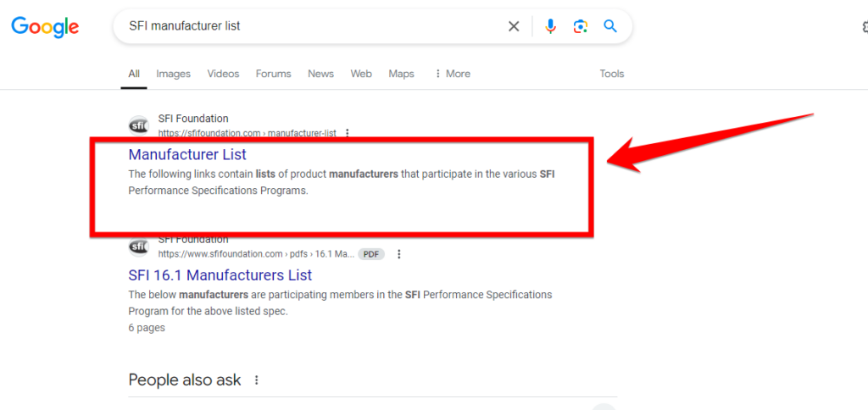Viewport: 868px width, 410px height.
Task: Open the Manufacturer List result link
Action: click(187, 154)
